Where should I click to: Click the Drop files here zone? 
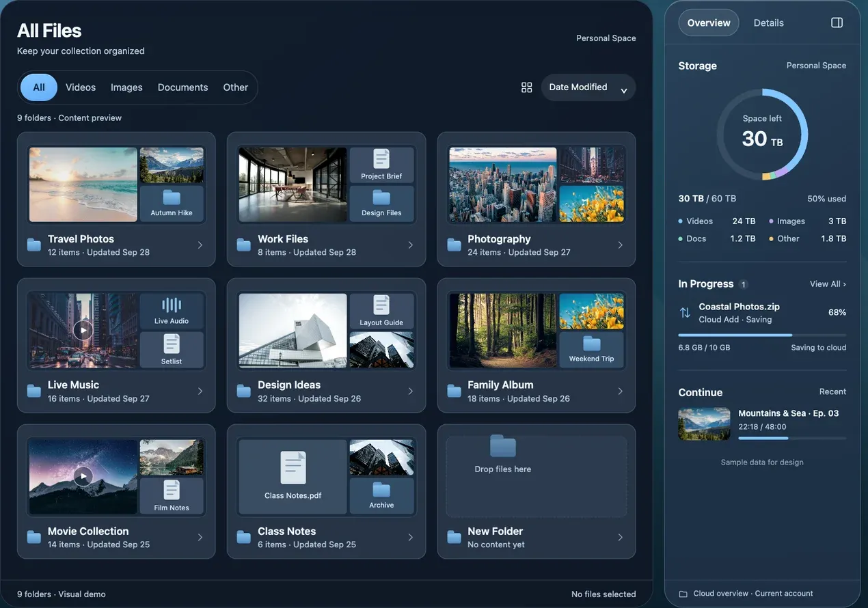537,477
